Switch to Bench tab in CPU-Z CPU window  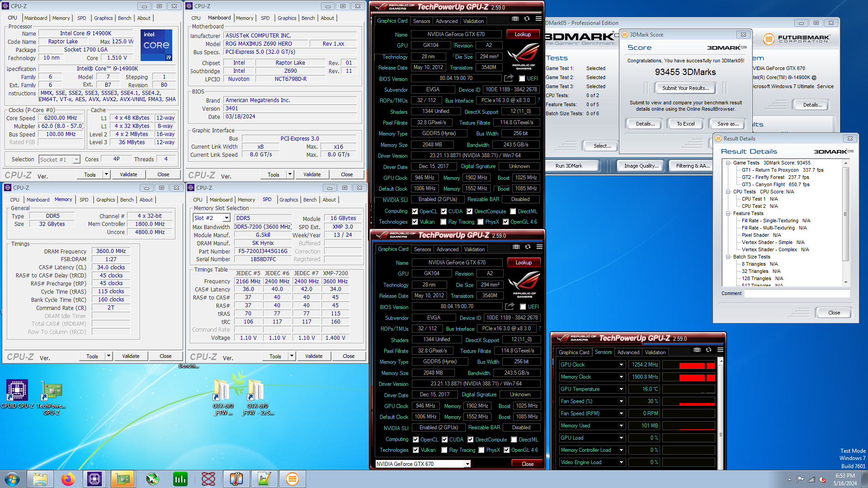[x=125, y=18]
